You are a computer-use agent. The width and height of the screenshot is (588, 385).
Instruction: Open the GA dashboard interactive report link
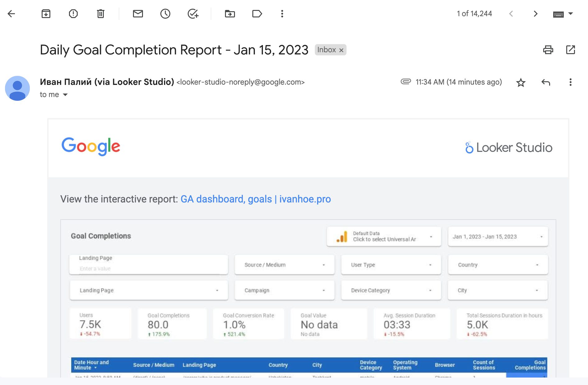(255, 199)
